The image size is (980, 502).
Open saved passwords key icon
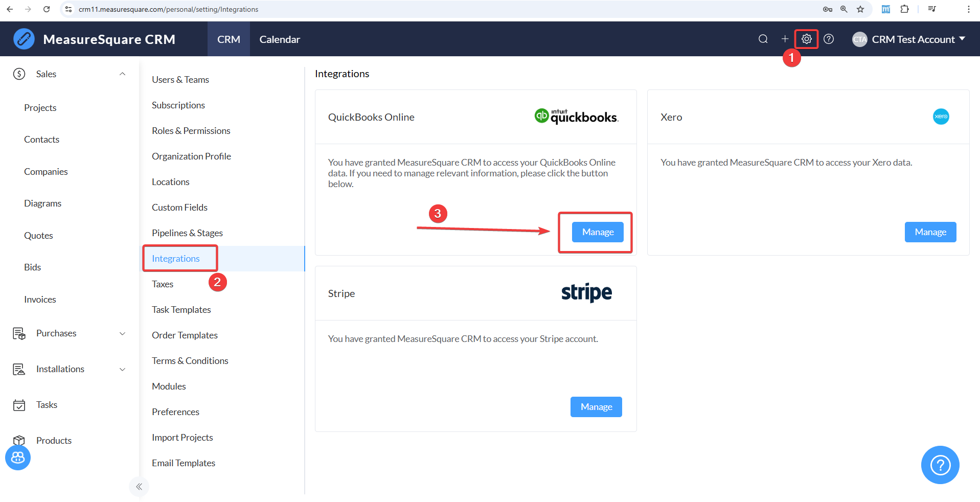828,9
